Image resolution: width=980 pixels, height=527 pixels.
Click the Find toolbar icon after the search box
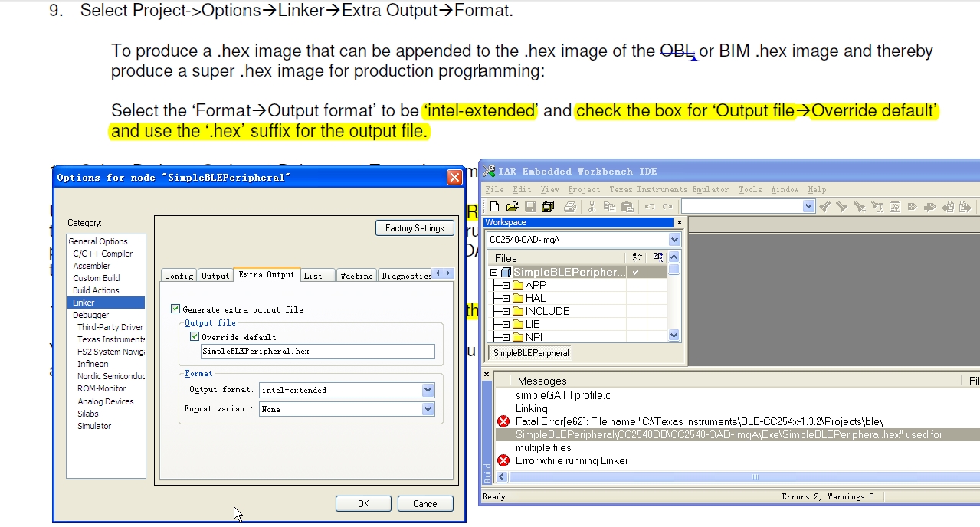[824, 207]
